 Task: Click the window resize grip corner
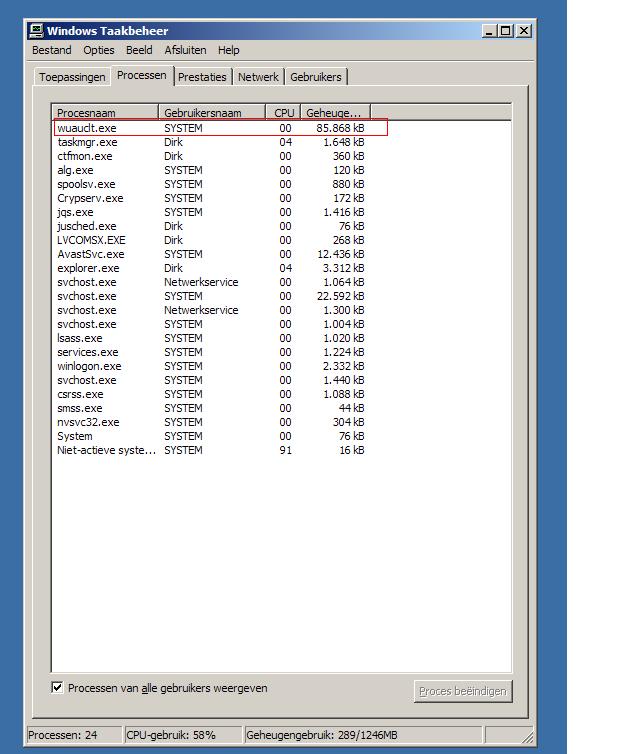527,737
